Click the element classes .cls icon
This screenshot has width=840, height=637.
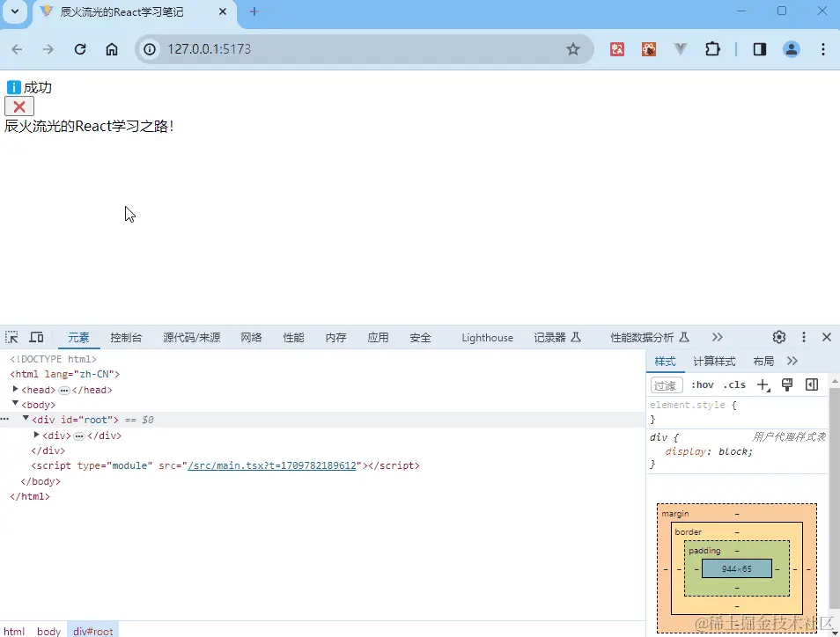coord(735,384)
